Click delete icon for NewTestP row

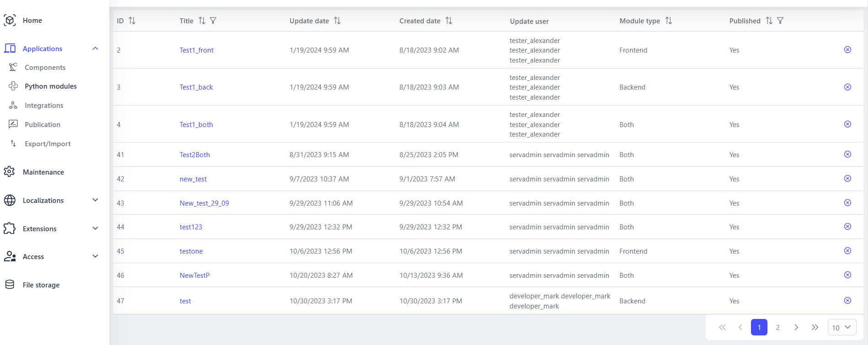(x=847, y=275)
